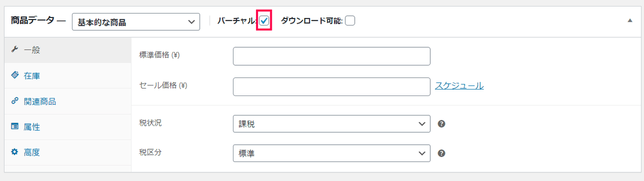Click the help icon next to 税区分
Viewport: 644px width, 181px height.
pos(441,153)
